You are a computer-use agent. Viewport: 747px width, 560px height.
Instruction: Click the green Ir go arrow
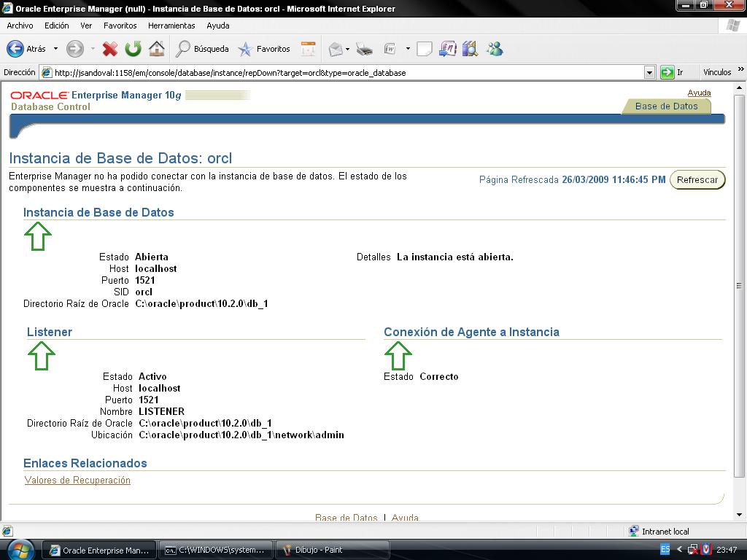667,72
